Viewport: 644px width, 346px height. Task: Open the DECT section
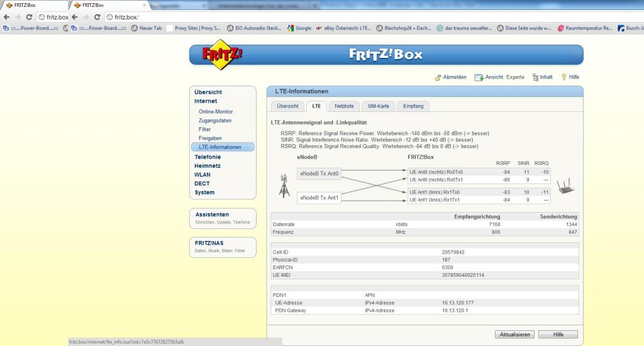[202, 184]
